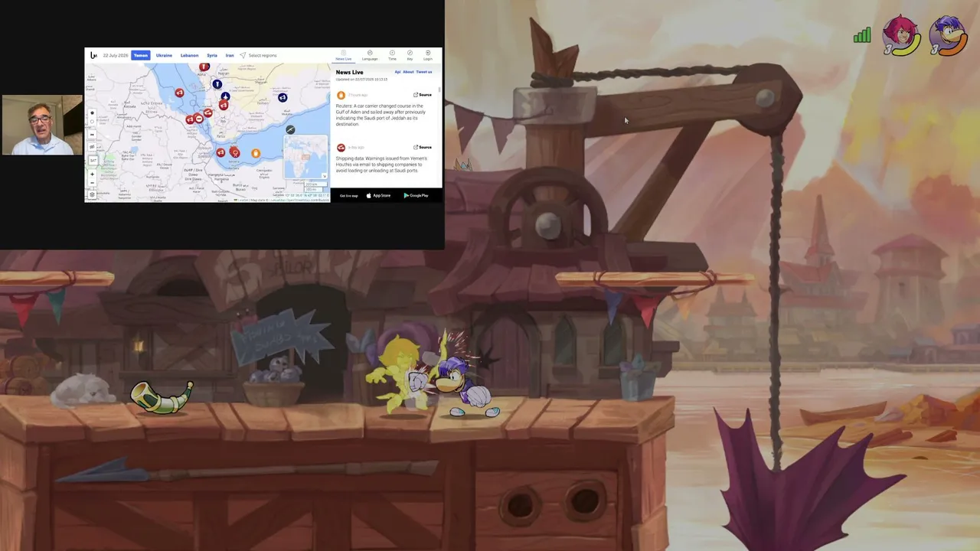Click the orange marker in Gulf of Aden
This screenshot has width=980, height=551.
(256, 153)
